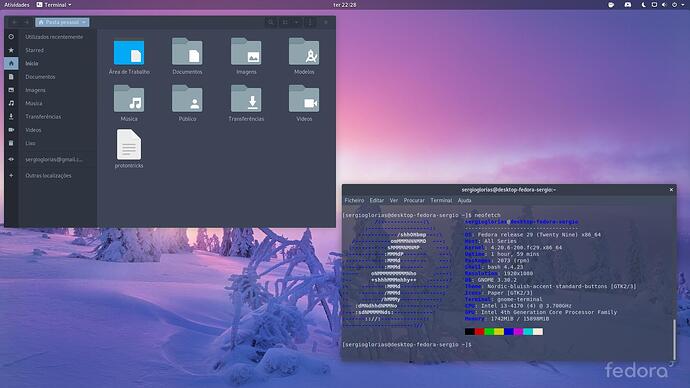Open the clock calendar in top bar
The width and height of the screenshot is (690, 388).
point(345,5)
